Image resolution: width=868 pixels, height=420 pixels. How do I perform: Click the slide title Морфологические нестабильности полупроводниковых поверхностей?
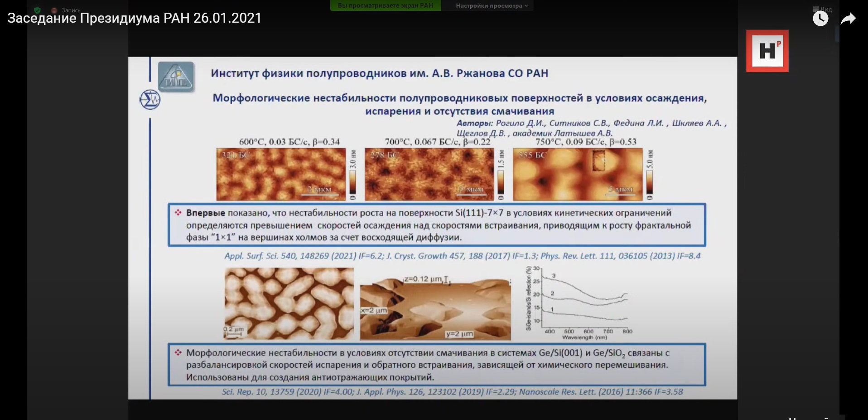pyautogui.click(x=460, y=104)
